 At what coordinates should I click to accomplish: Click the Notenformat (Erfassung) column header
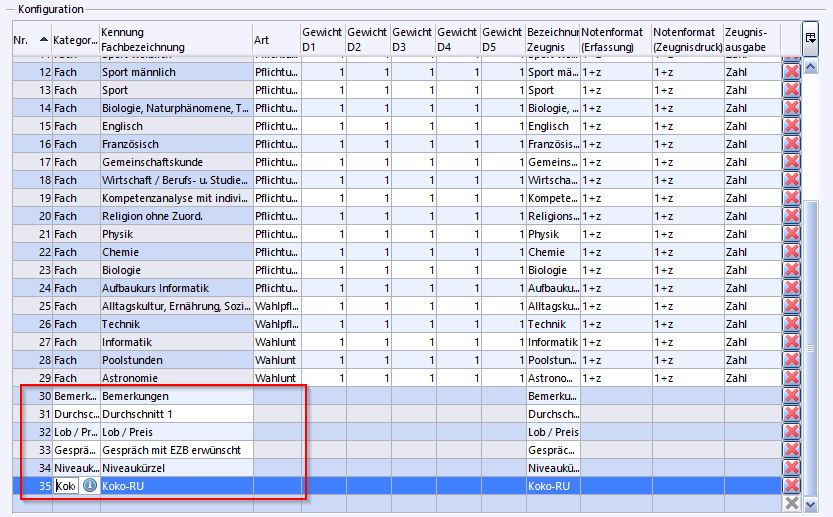coord(614,40)
